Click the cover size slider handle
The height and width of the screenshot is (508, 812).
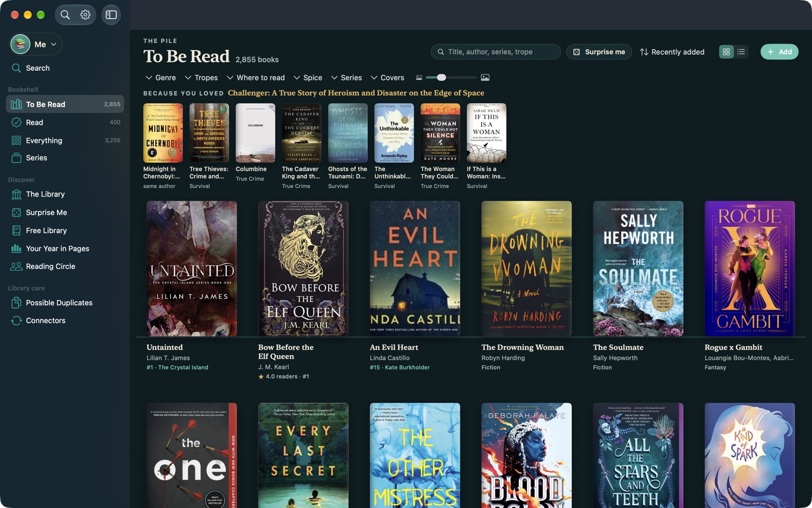point(442,78)
